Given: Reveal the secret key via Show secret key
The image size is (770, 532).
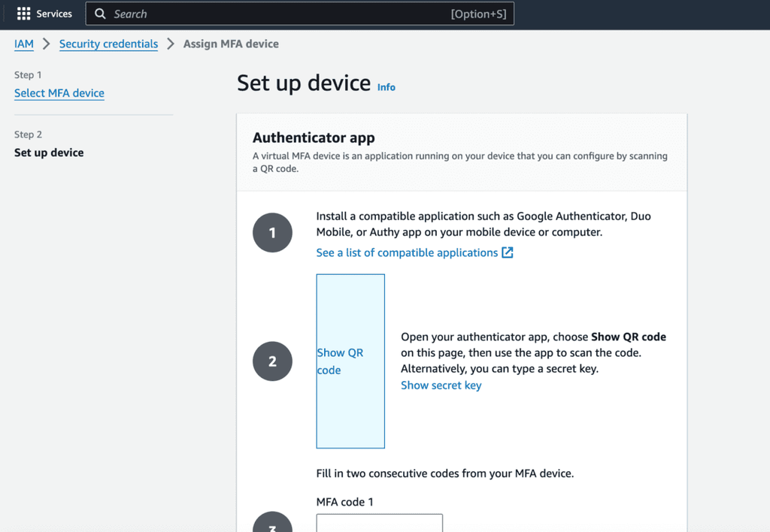Looking at the screenshot, I should (x=441, y=385).
